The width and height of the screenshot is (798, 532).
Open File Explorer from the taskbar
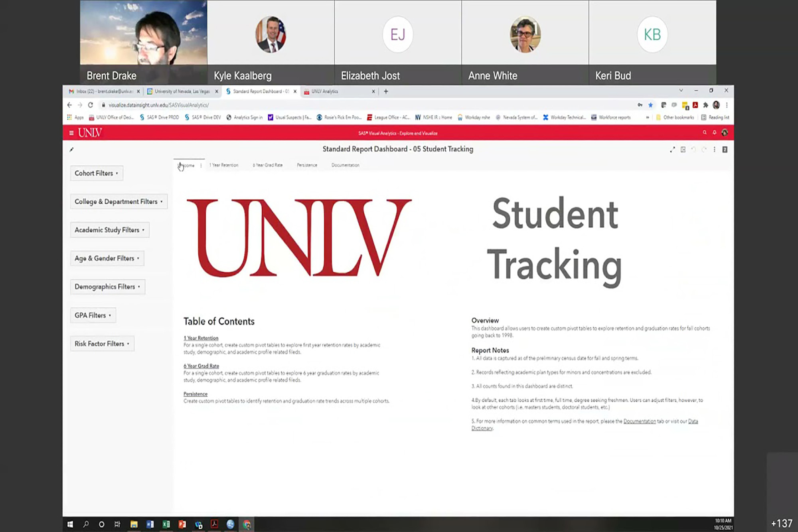(134, 524)
